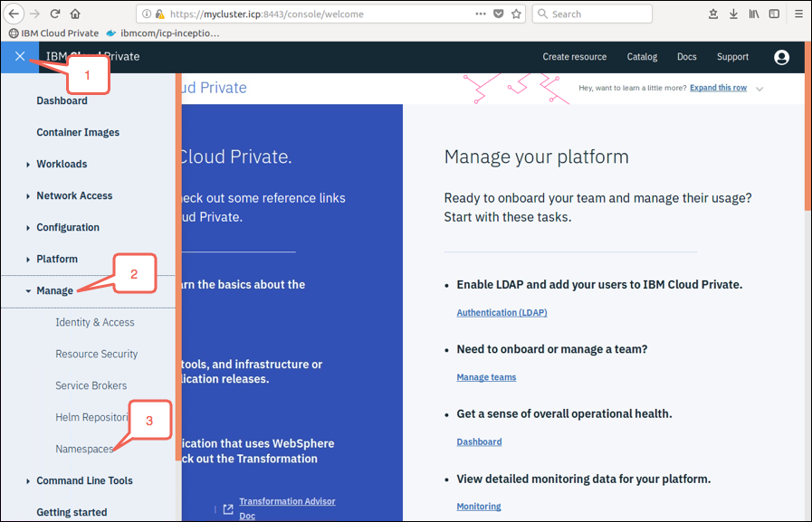Viewport: 812px width, 522px height.
Task: Open the user profile avatar icon
Action: (781, 57)
